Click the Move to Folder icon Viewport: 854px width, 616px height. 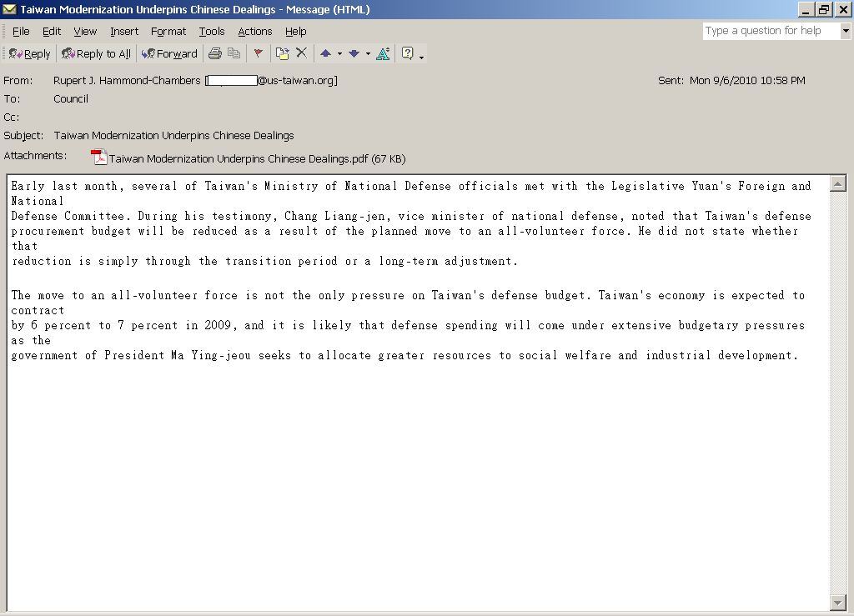(x=282, y=53)
